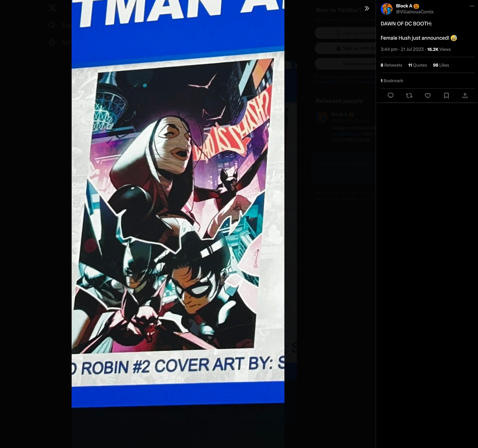The width and height of the screenshot is (478, 448).
Task: Click the Robin cover art photo
Action: click(178, 204)
